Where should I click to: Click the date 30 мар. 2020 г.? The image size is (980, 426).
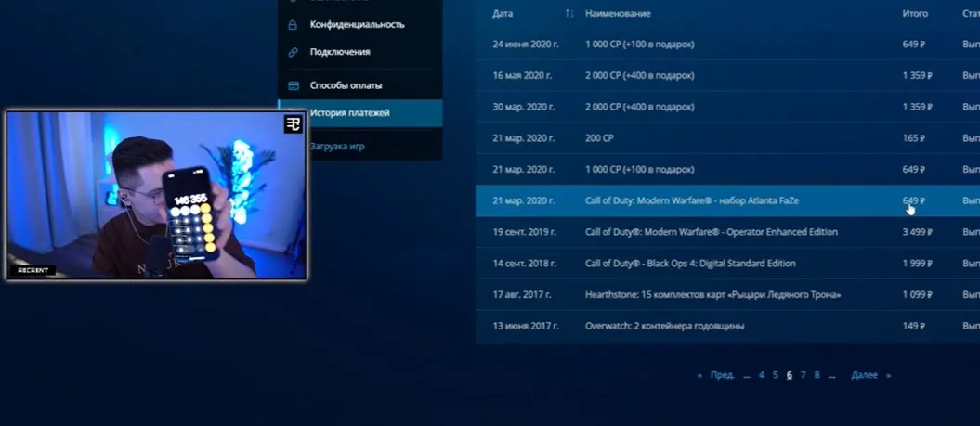pos(524,107)
